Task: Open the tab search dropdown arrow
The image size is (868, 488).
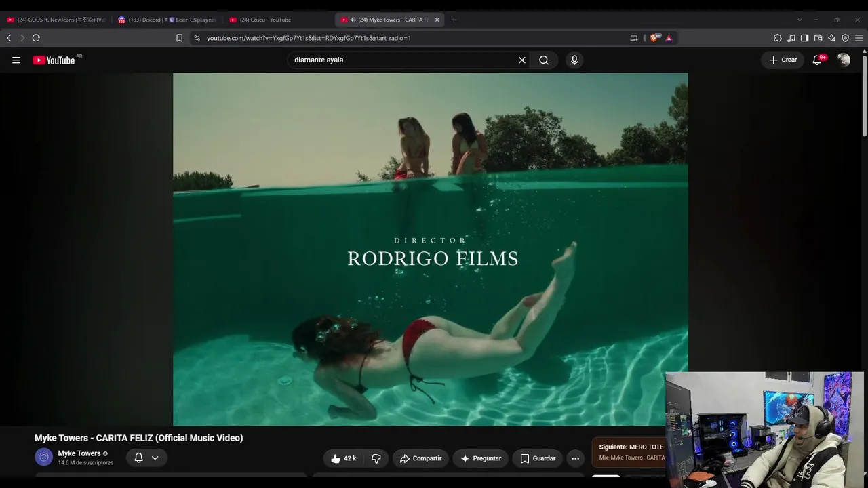Action: coord(800,20)
